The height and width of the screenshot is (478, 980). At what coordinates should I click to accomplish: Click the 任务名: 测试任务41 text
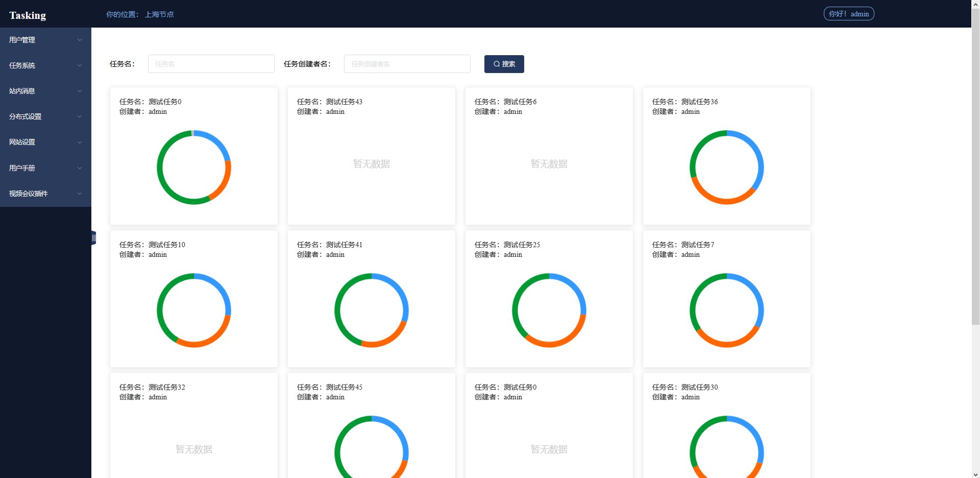pyautogui.click(x=330, y=245)
